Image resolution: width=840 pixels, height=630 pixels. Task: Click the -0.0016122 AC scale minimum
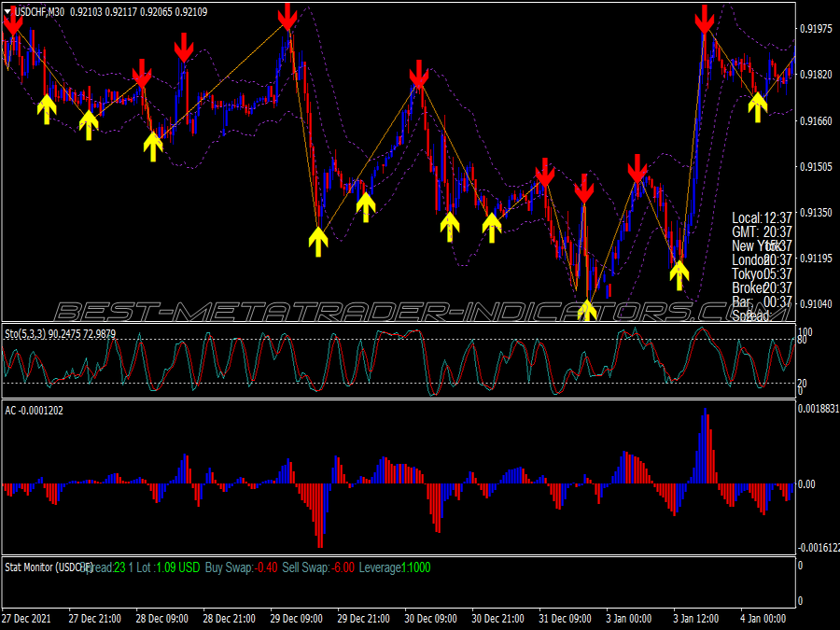819,548
